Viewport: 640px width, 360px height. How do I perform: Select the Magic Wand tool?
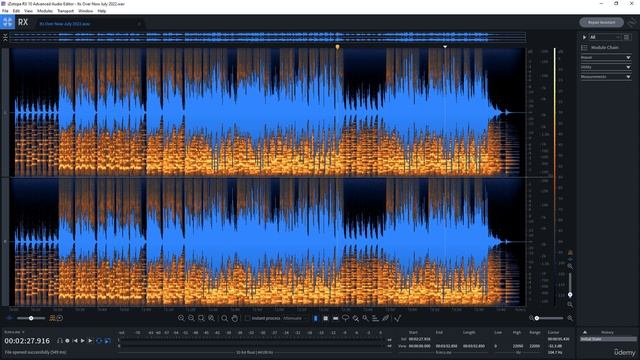tap(365, 318)
